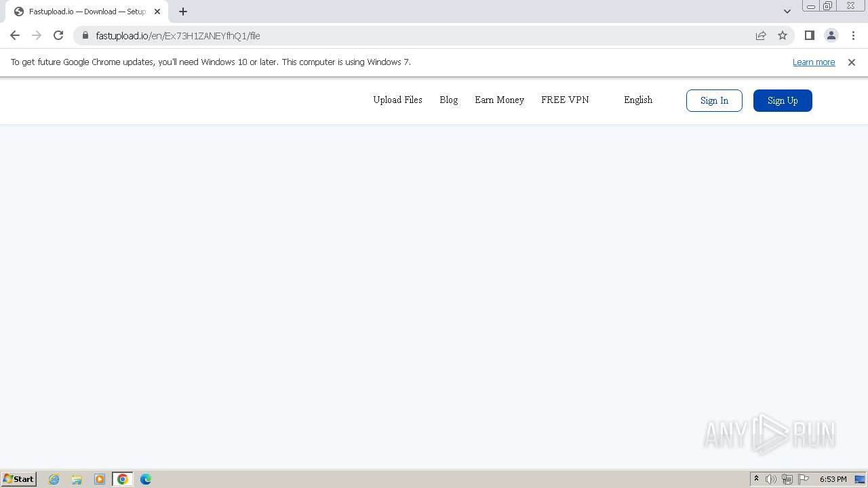Open Earn Money page
Screen dimensions: 868x488
point(499,100)
